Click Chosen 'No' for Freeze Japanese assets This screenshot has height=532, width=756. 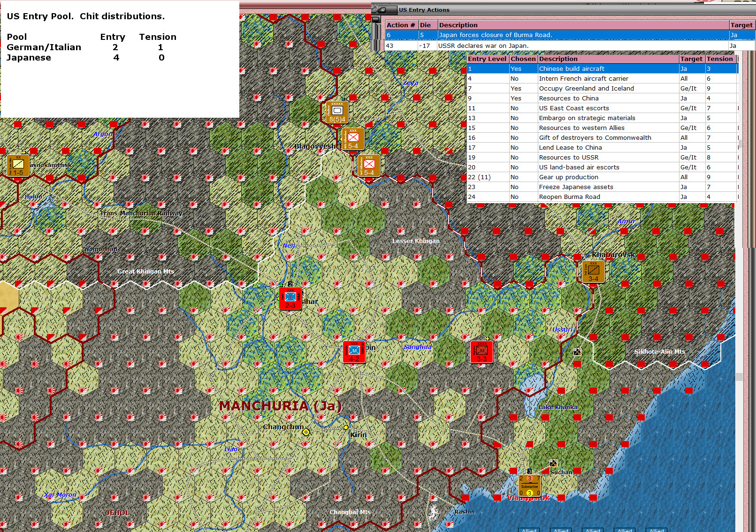pos(523,187)
